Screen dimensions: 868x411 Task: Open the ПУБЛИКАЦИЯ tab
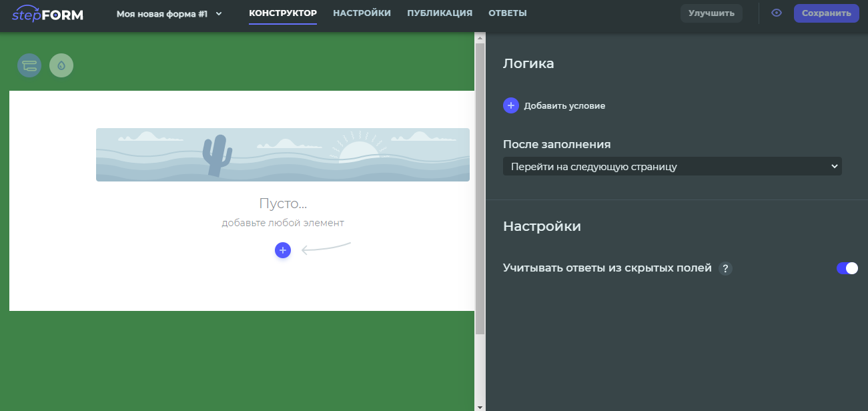440,12
